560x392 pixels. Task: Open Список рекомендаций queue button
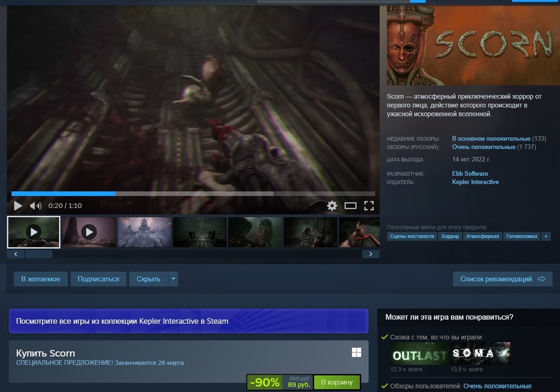[x=503, y=279]
